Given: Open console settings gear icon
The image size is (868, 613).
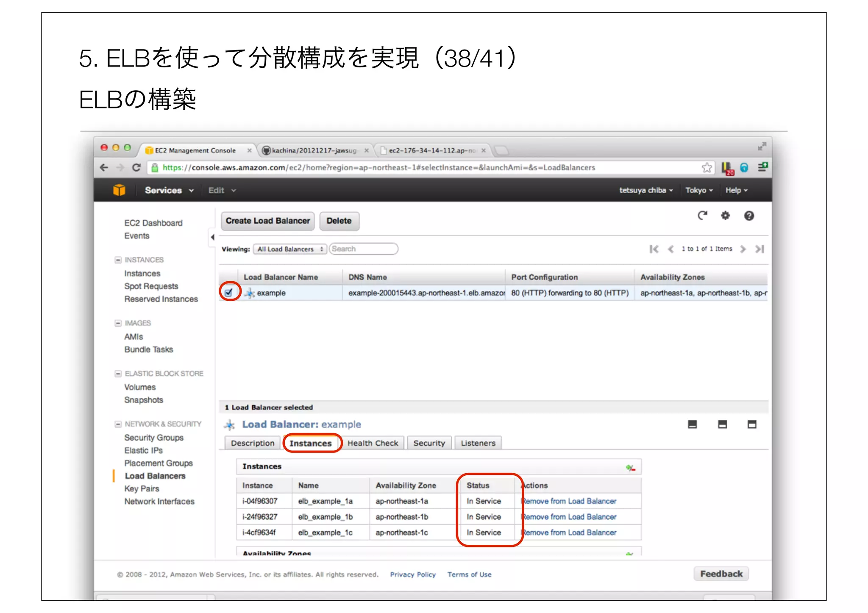Looking at the screenshot, I should [x=726, y=216].
